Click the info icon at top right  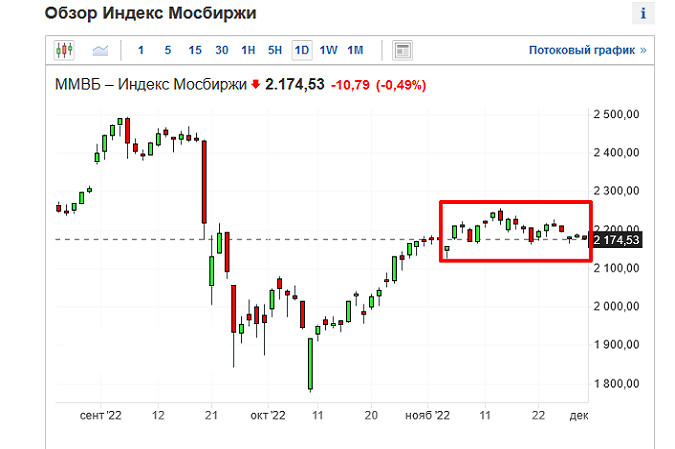tap(643, 13)
